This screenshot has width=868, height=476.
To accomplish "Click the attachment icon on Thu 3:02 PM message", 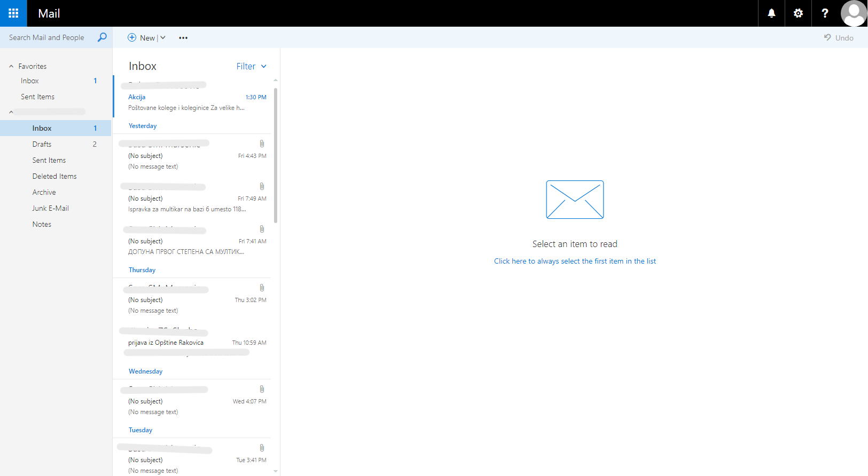I will [262, 288].
